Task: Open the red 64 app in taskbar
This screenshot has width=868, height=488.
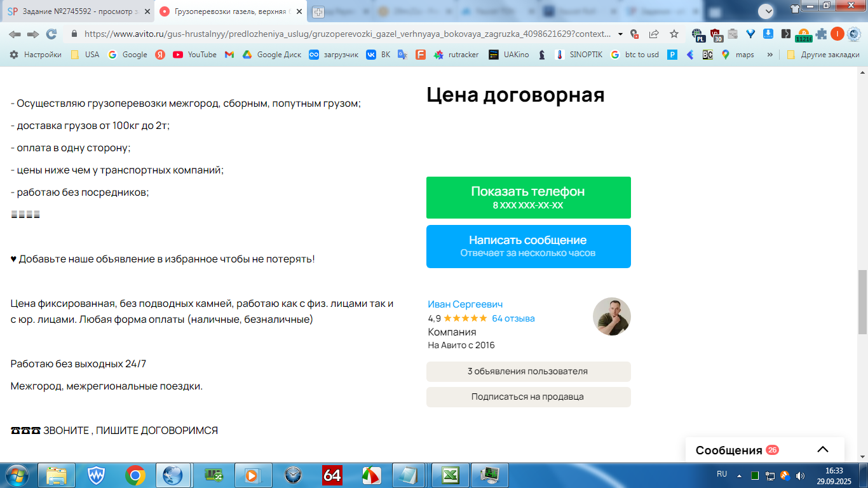Action: [332, 475]
